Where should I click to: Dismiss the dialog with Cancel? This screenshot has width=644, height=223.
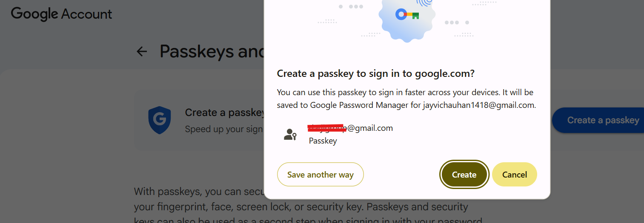tap(515, 174)
